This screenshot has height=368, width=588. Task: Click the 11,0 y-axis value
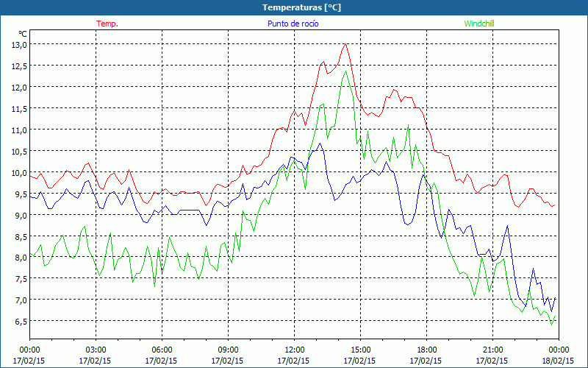click(20, 130)
